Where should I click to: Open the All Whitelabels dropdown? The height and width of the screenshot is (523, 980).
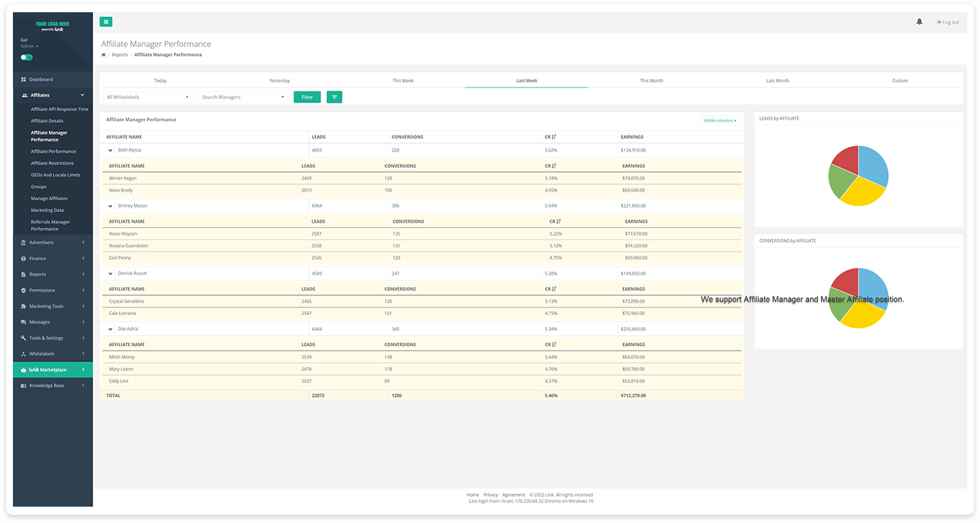coord(147,97)
